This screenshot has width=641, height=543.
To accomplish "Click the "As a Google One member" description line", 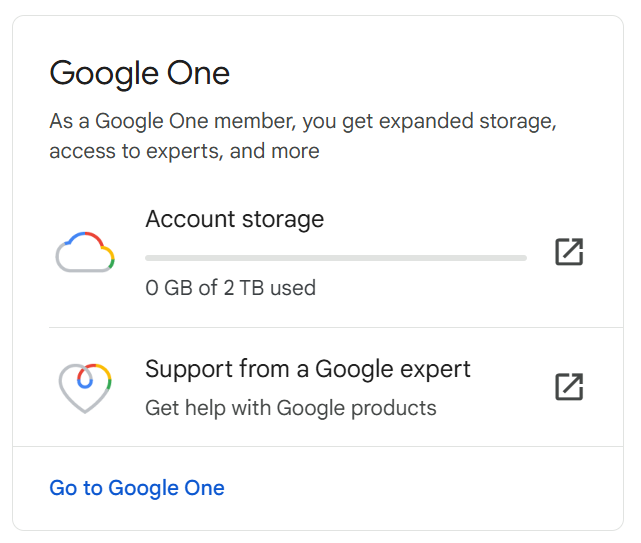I will [302, 122].
